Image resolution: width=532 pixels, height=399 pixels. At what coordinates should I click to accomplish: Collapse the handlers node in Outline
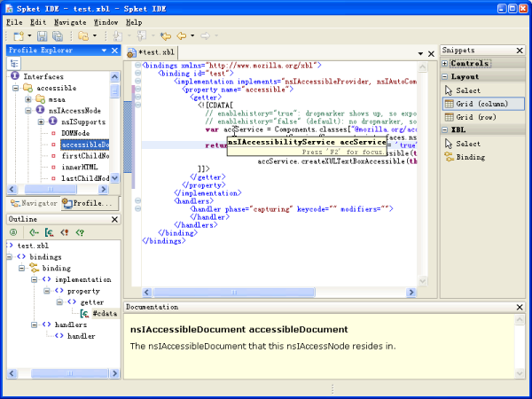tap(34, 325)
